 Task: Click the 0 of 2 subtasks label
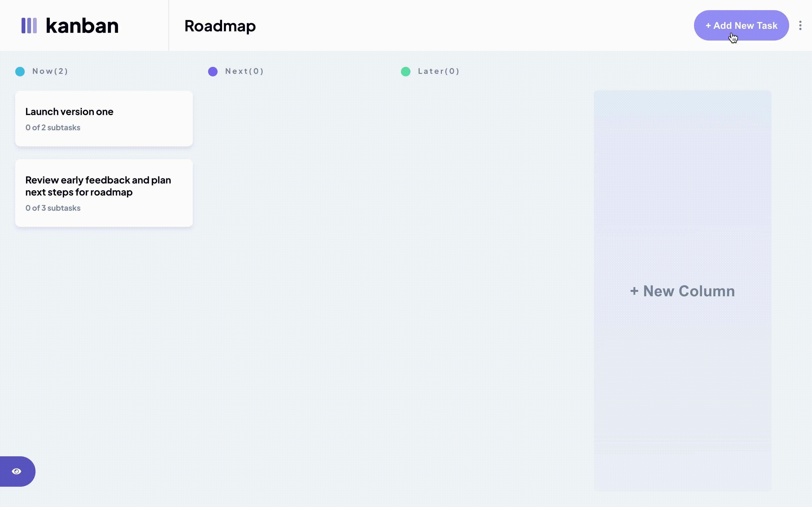point(53,127)
